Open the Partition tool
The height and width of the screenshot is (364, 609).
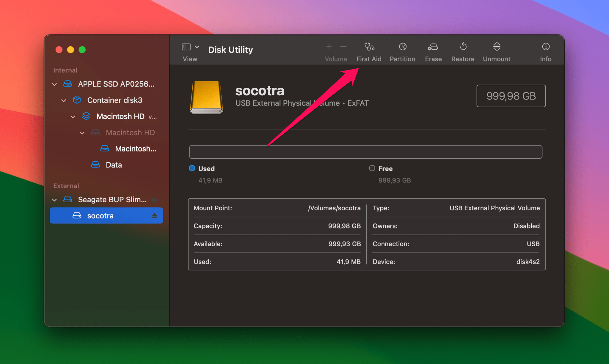402,51
